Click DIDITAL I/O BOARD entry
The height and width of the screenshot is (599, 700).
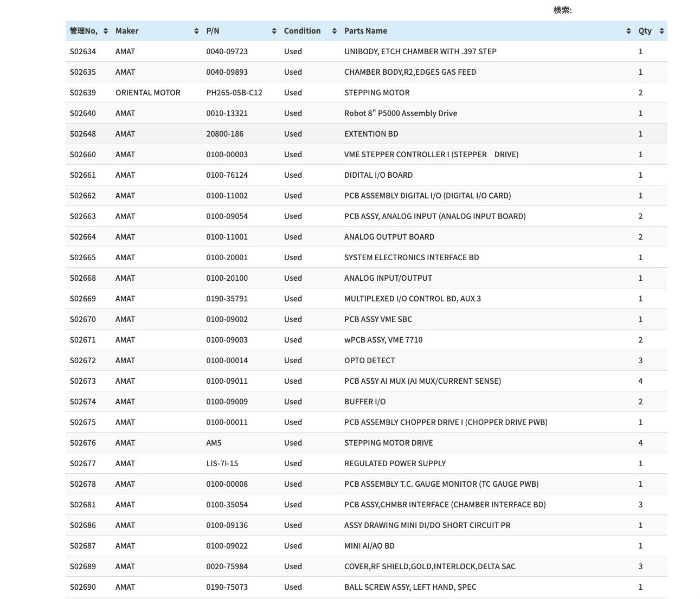[378, 175]
